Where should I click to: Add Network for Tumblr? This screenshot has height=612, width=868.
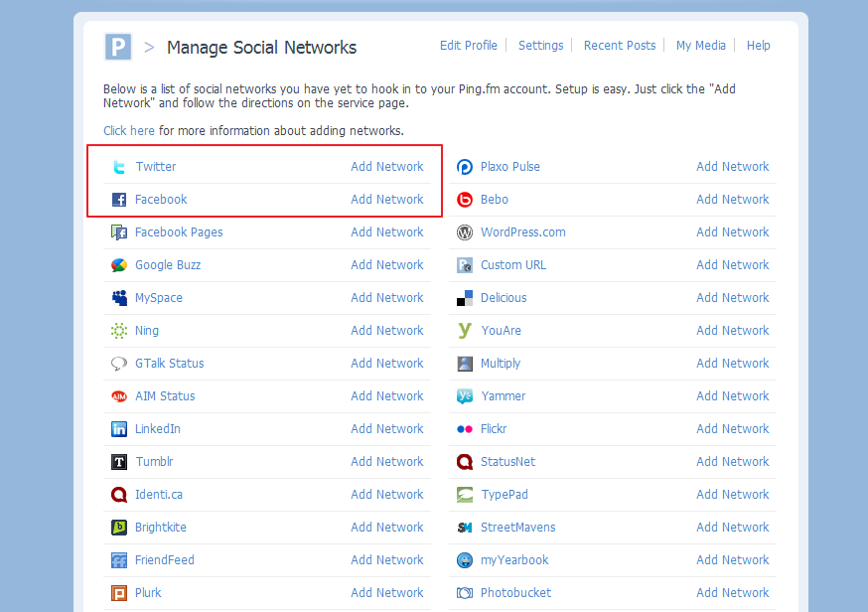(387, 461)
